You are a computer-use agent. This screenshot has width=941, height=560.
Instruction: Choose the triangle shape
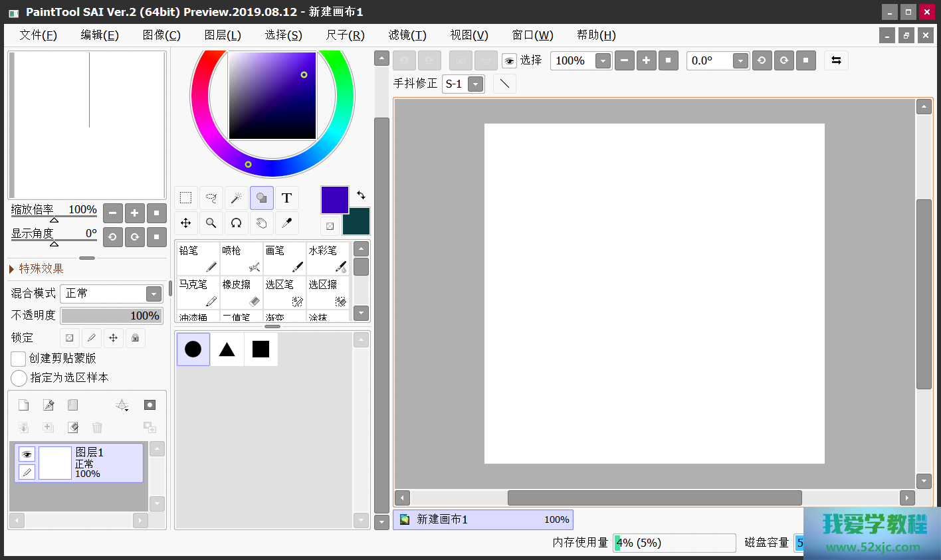(227, 349)
